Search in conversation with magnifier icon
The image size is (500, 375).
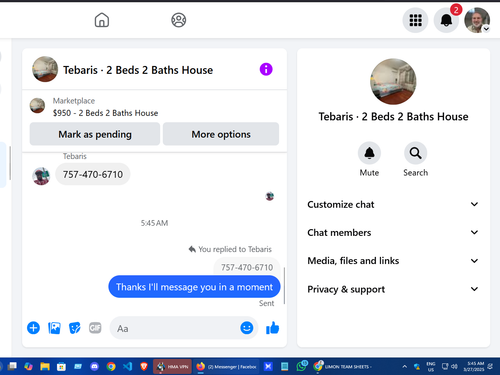[415, 153]
